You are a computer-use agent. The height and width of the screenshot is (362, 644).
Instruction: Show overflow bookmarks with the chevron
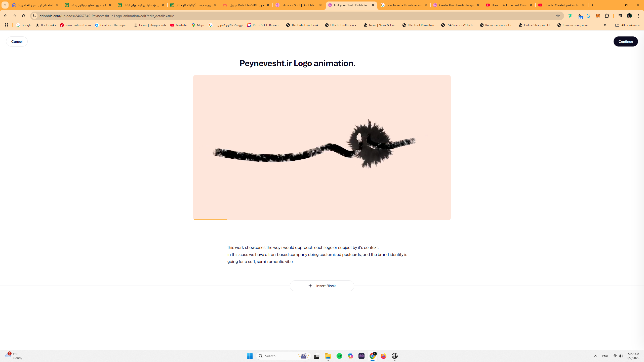pos(605,25)
